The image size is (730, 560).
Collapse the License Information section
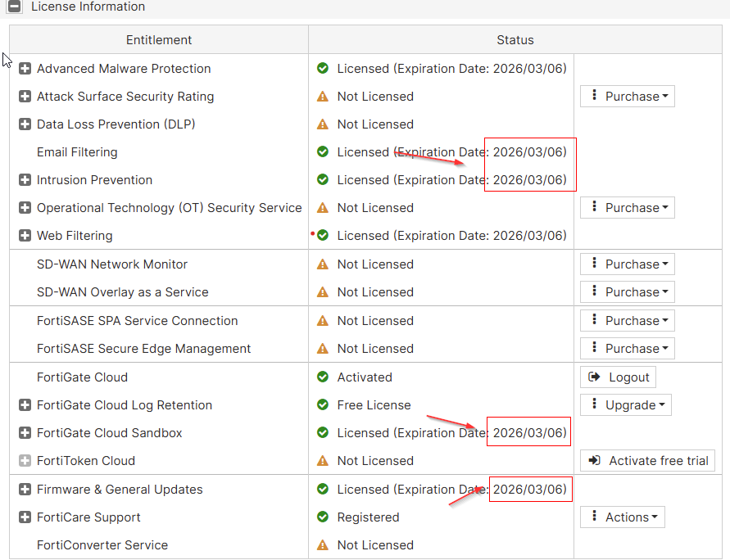15,7
